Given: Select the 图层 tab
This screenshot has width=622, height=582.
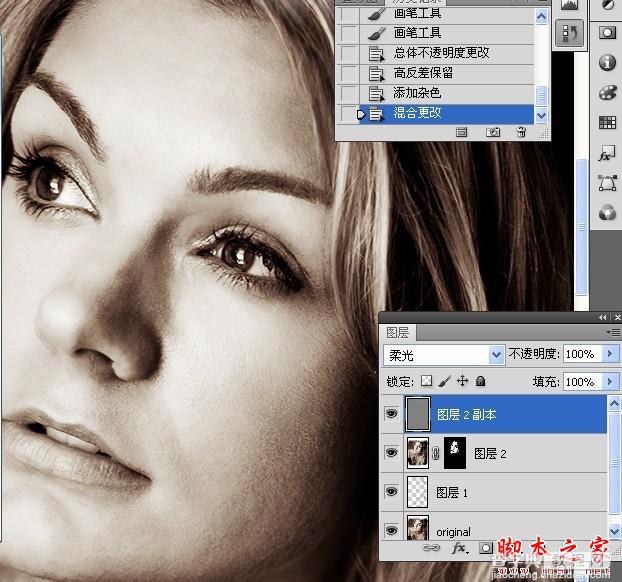Looking at the screenshot, I should click(397, 332).
